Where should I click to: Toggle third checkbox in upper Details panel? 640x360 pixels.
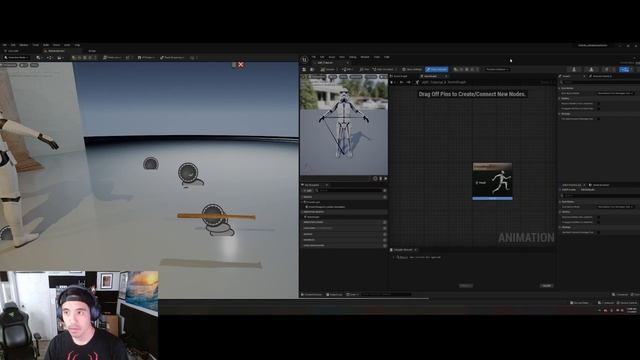coord(599,119)
